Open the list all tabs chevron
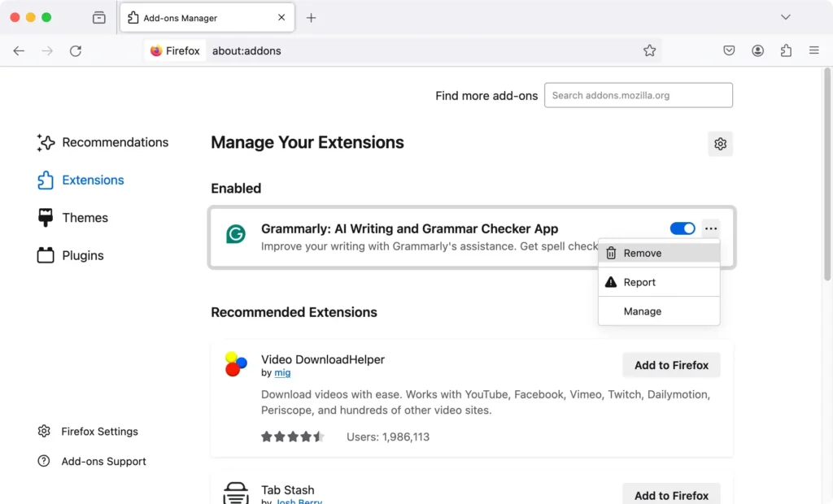This screenshot has height=504, width=833. click(786, 17)
